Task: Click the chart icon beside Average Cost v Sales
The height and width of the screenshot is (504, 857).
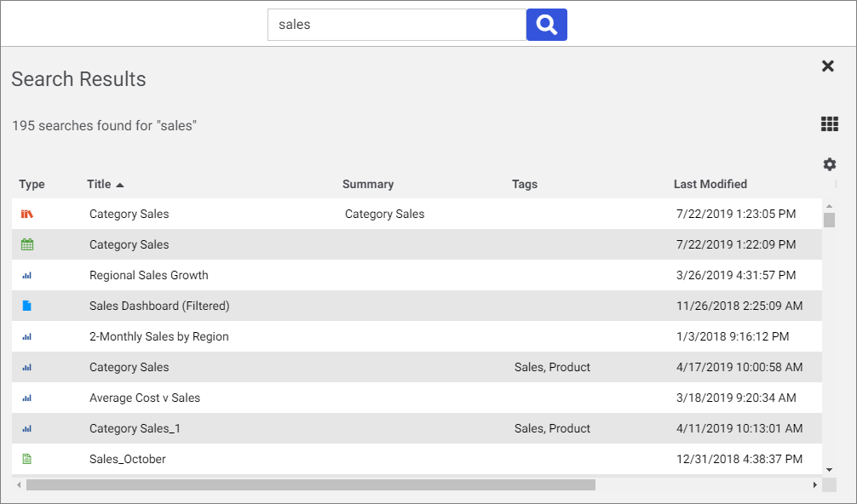Action: [27, 398]
